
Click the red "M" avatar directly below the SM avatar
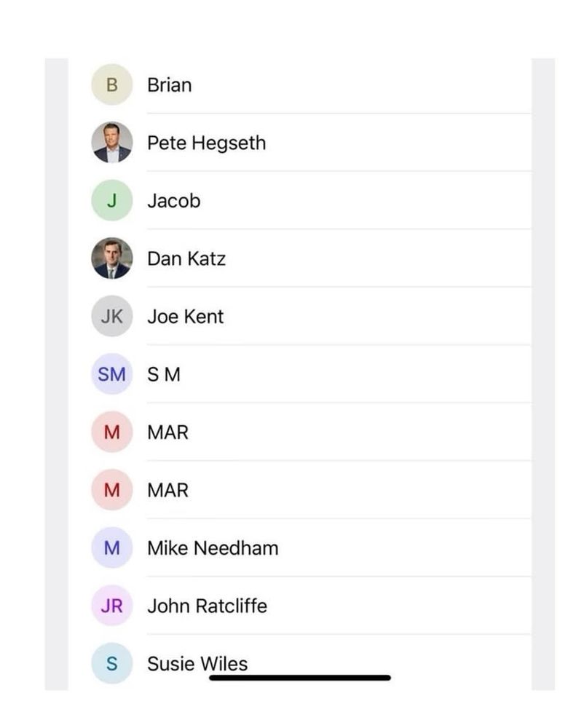pyautogui.click(x=111, y=432)
